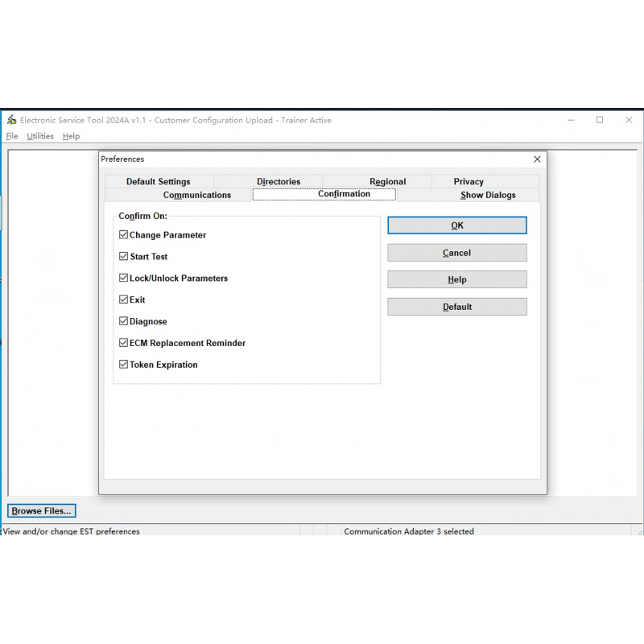This screenshot has width=644, height=644.
Task: Switch to the Regional tab
Action: pos(387,181)
